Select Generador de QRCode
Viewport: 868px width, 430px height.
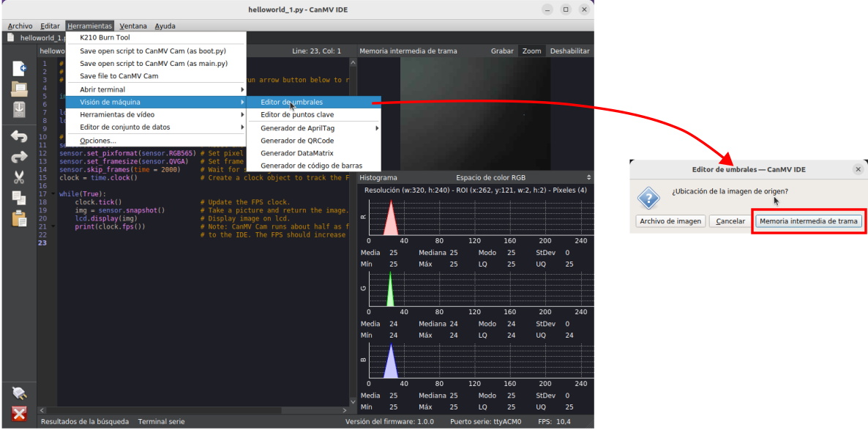313,140
